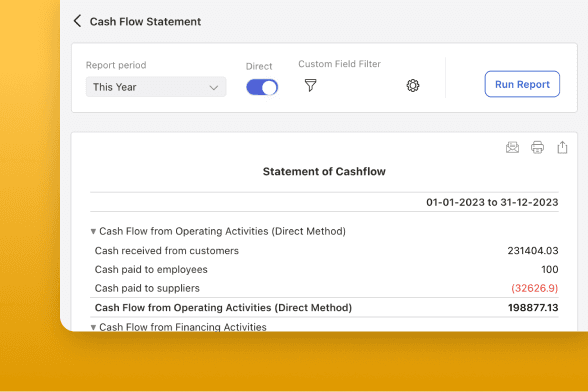Screen dimensions: 588x392
Task: Click the Run Report button
Action: tap(522, 84)
